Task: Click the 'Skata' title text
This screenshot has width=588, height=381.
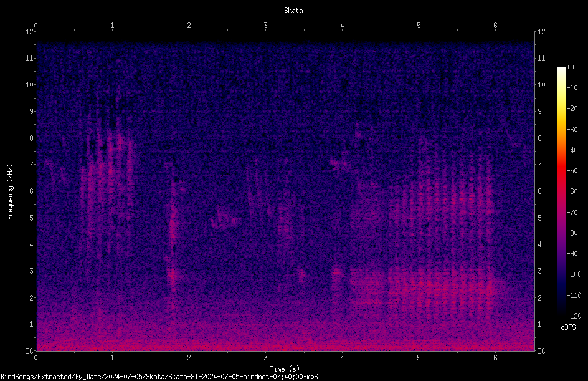Action: [x=293, y=11]
